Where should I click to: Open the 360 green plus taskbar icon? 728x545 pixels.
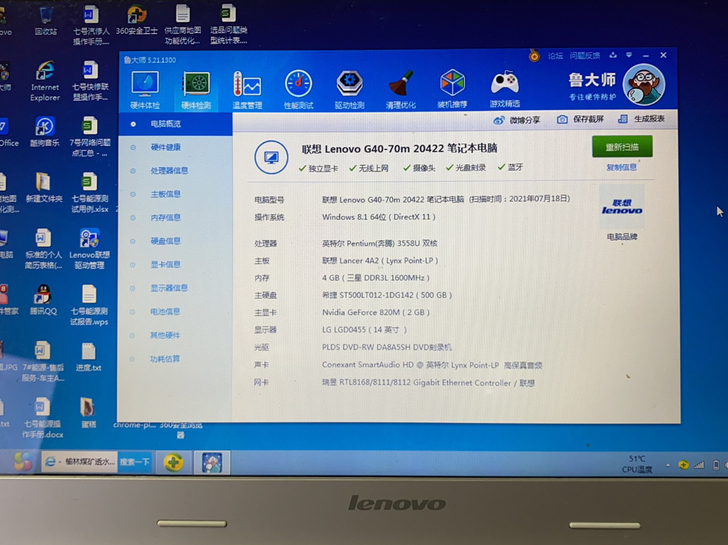pos(173,462)
